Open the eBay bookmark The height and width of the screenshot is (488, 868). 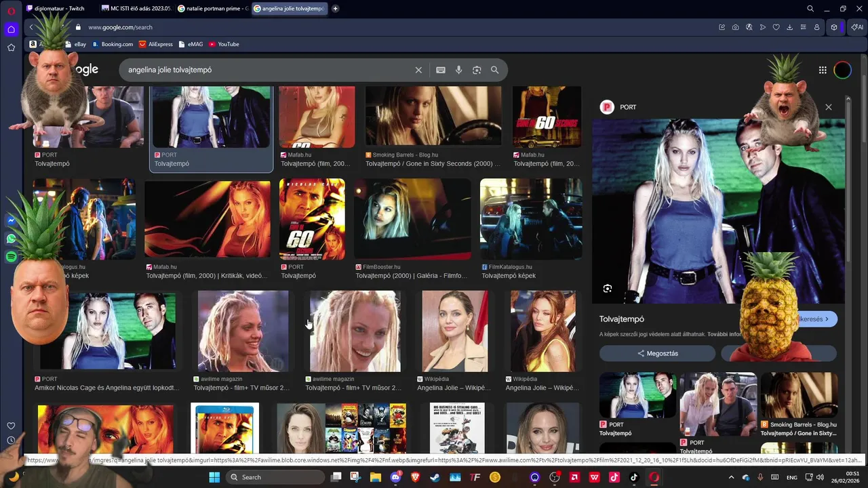[77, 44]
